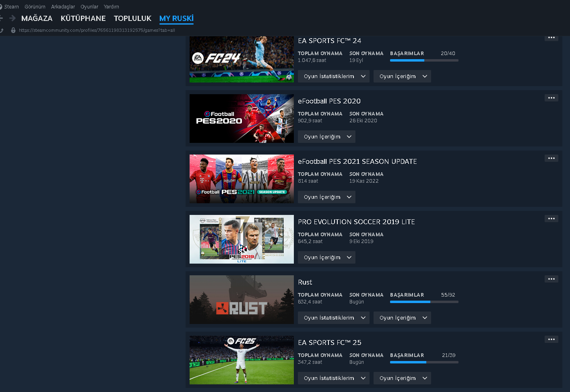This screenshot has height=392, width=570.
Task: Expand Oyun İçeriğim for PES 2019 LITE
Action: pyautogui.click(x=326, y=258)
